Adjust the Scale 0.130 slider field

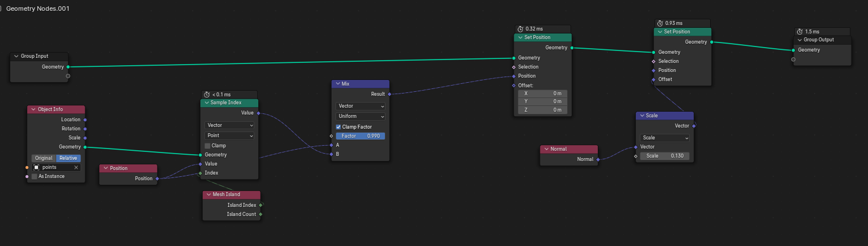(665, 156)
